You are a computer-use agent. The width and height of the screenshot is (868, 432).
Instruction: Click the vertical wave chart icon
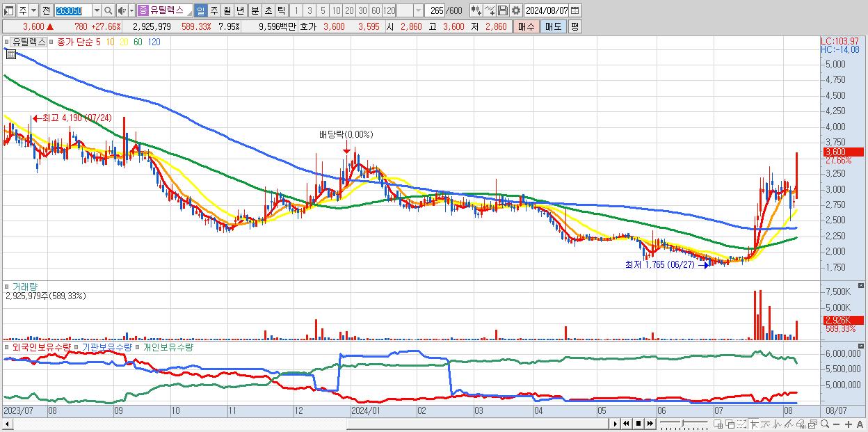[x=778, y=424]
